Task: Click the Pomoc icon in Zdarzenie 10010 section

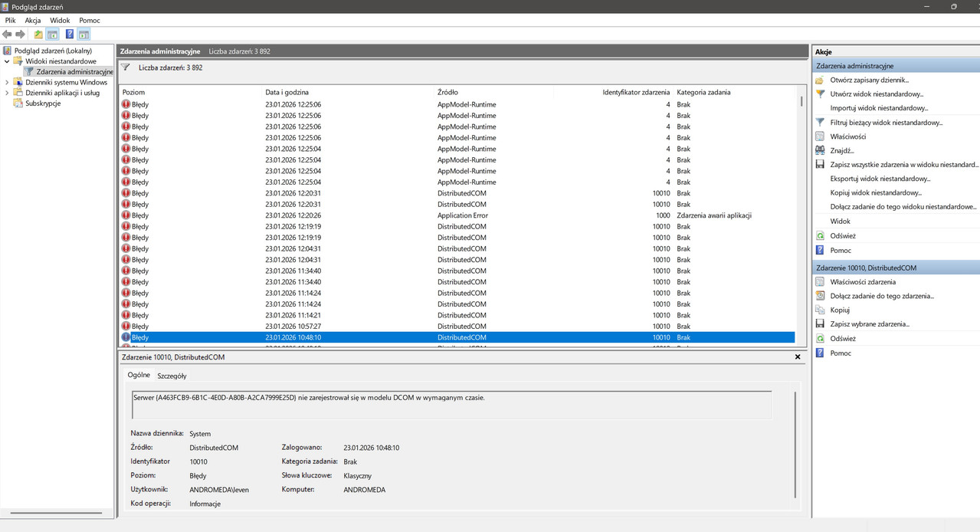Action: point(820,353)
